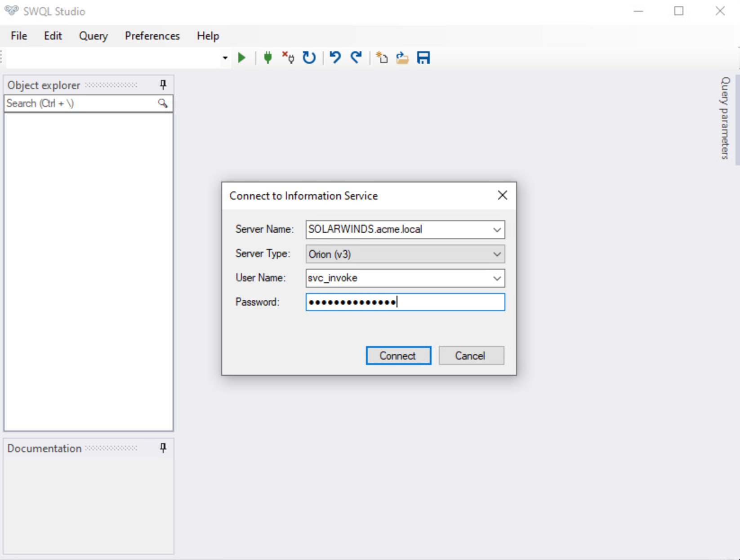Screen dimensions: 740x560
Task: Click the blue refresh icon
Action: pyautogui.click(x=309, y=58)
